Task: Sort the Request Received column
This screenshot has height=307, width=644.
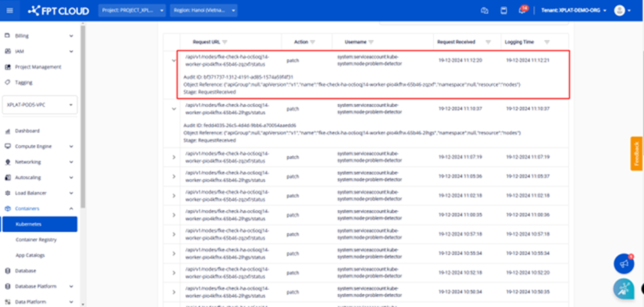Action: pyautogui.click(x=488, y=42)
